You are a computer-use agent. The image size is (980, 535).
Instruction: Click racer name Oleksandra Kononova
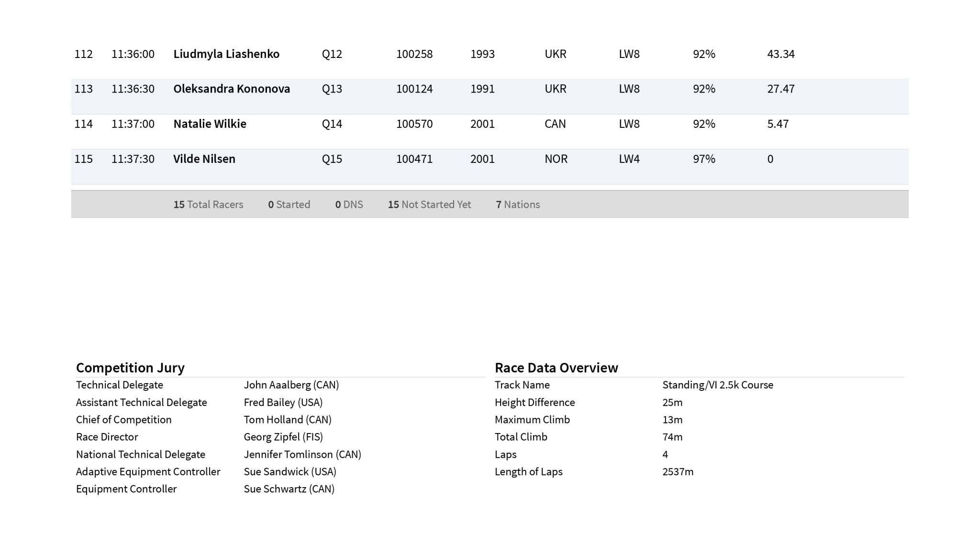pos(231,89)
